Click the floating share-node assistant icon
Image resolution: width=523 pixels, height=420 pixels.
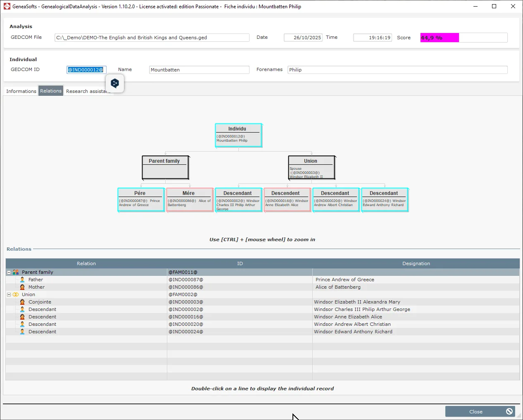tap(115, 83)
